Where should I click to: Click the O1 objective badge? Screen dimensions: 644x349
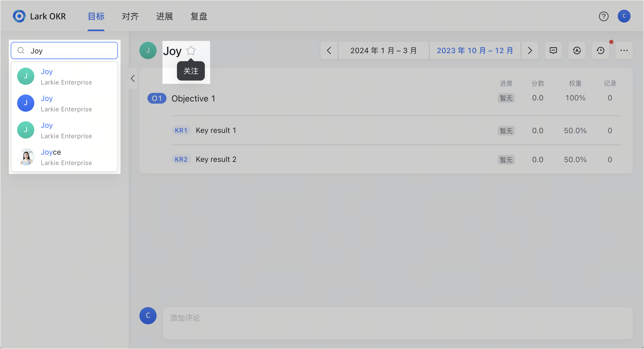click(157, 99)
